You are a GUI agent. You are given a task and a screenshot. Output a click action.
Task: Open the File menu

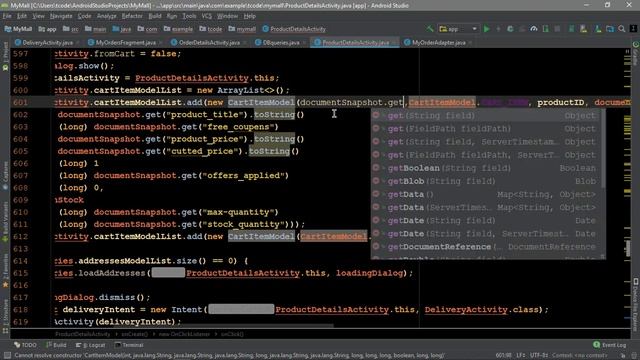point(7,16)
